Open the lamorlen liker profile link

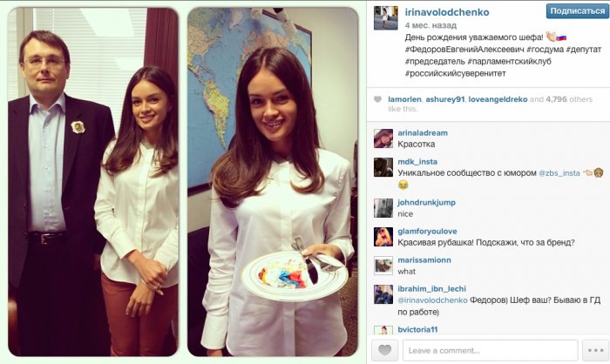coord(404,99)
